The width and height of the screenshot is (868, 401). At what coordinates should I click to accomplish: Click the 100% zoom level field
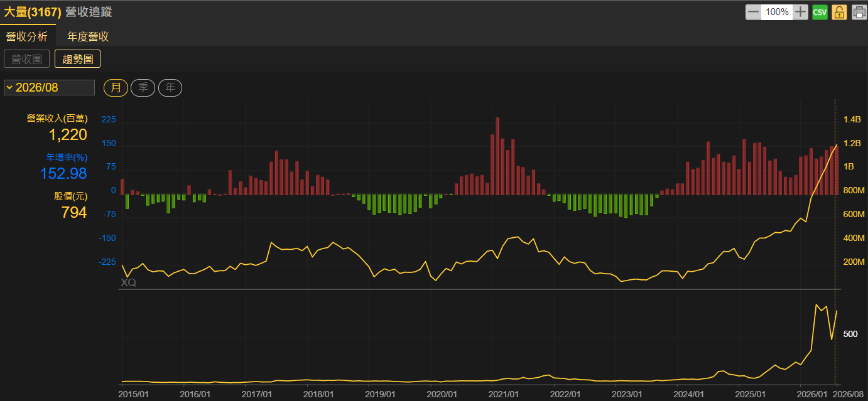click(777, 12)
